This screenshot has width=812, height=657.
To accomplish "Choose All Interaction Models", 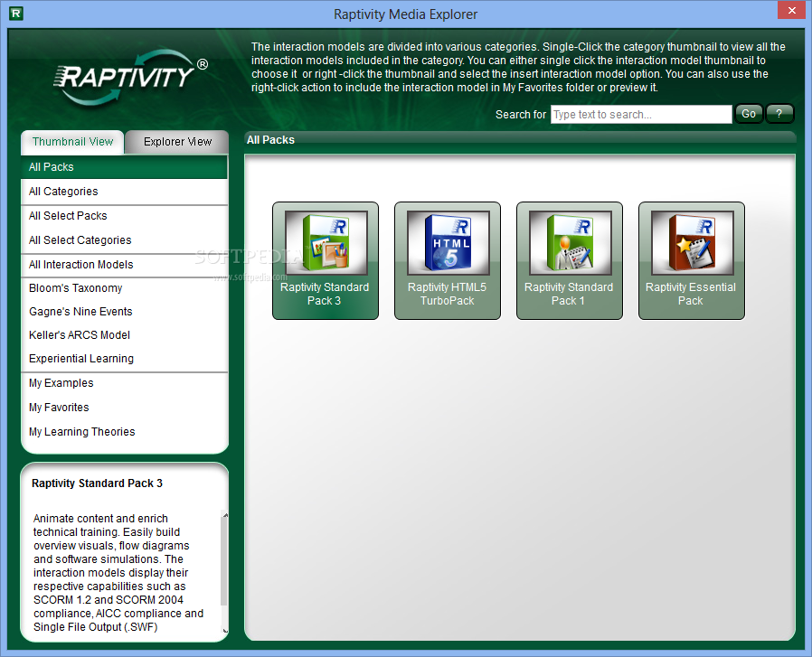I will [124, 265].
